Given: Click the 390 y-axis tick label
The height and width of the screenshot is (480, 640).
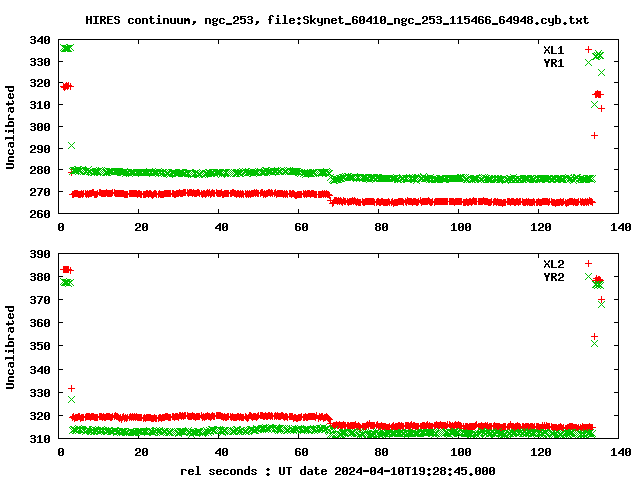Looking at the screenshot, I should 40,254.
